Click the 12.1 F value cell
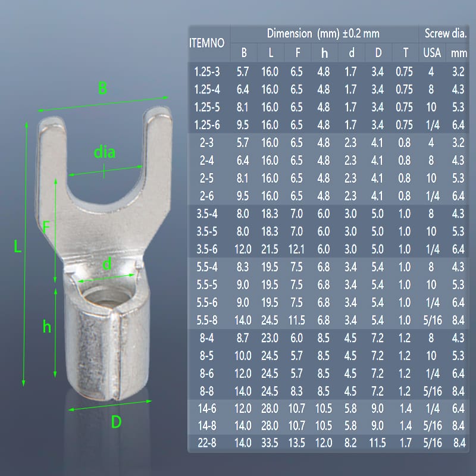The height and width of the screenshot is (476, 476). click(297, 249)
